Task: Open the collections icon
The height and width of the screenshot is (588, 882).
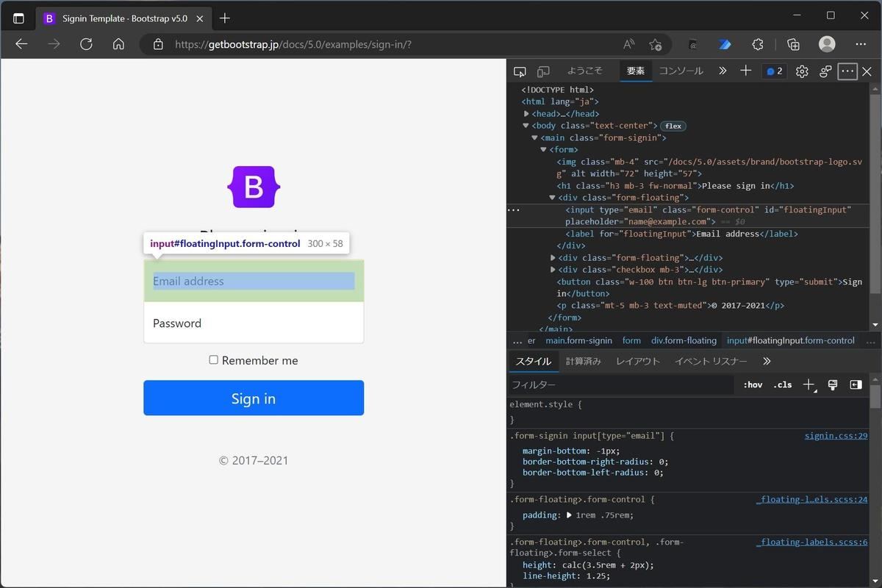Action: click(793, 44)
